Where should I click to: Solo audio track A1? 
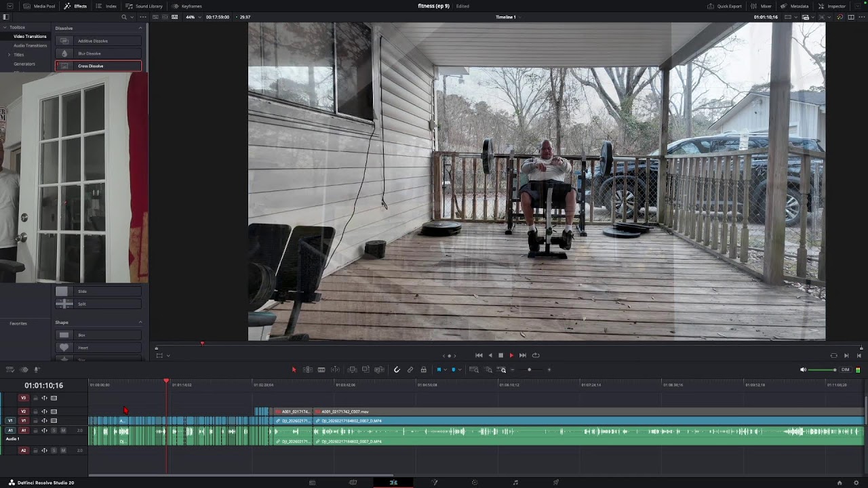(x=54, y=430)
